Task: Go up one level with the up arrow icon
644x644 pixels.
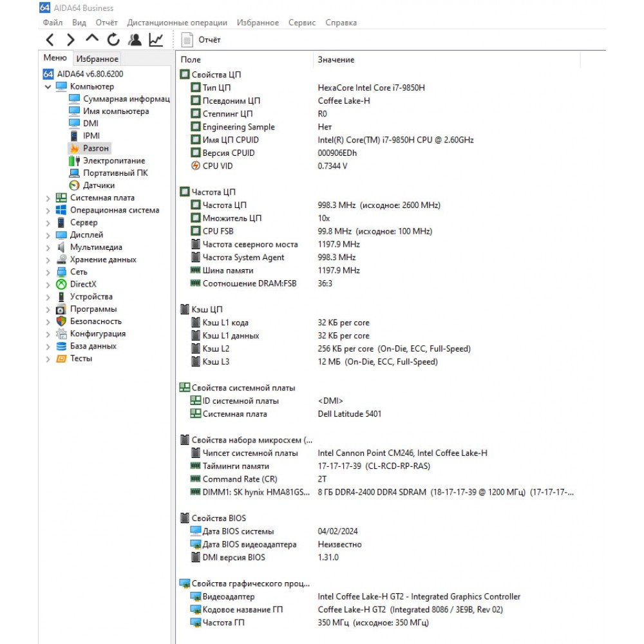Action: pos(92,39)
